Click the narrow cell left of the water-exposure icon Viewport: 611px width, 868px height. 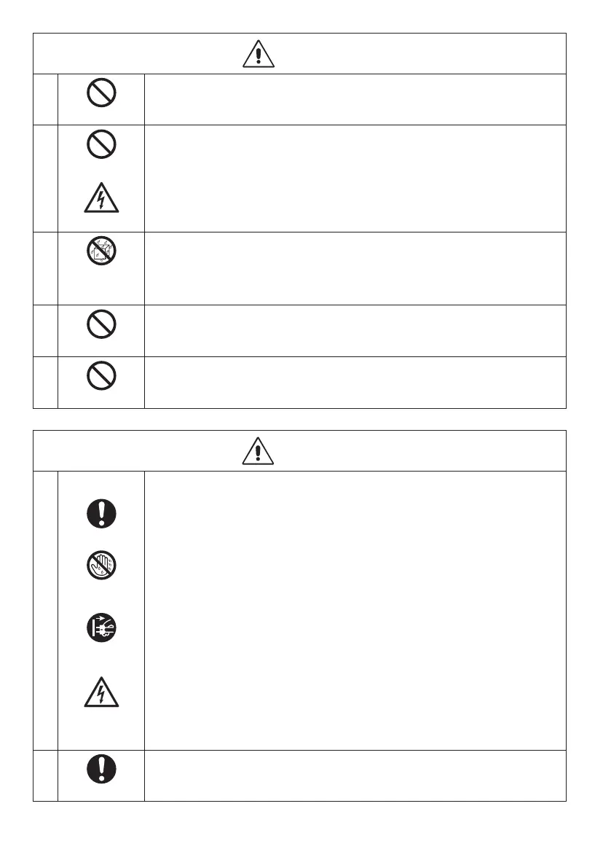[45, 268]
